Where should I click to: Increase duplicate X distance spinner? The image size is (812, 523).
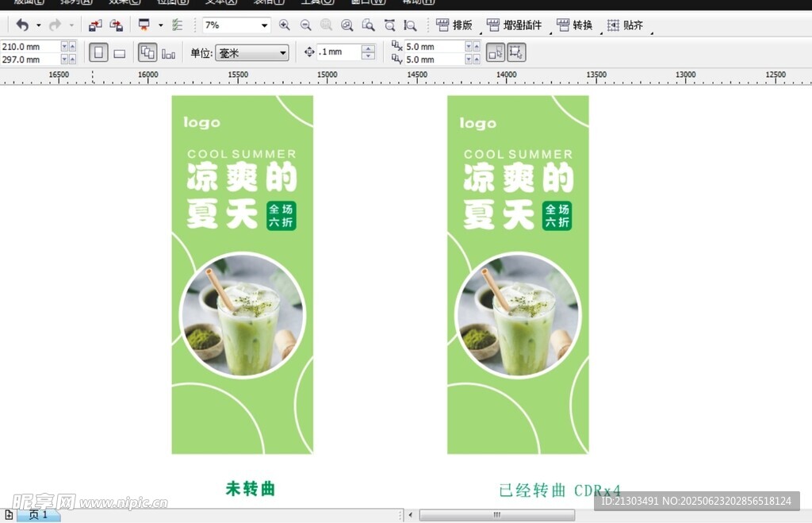point(477,47)
